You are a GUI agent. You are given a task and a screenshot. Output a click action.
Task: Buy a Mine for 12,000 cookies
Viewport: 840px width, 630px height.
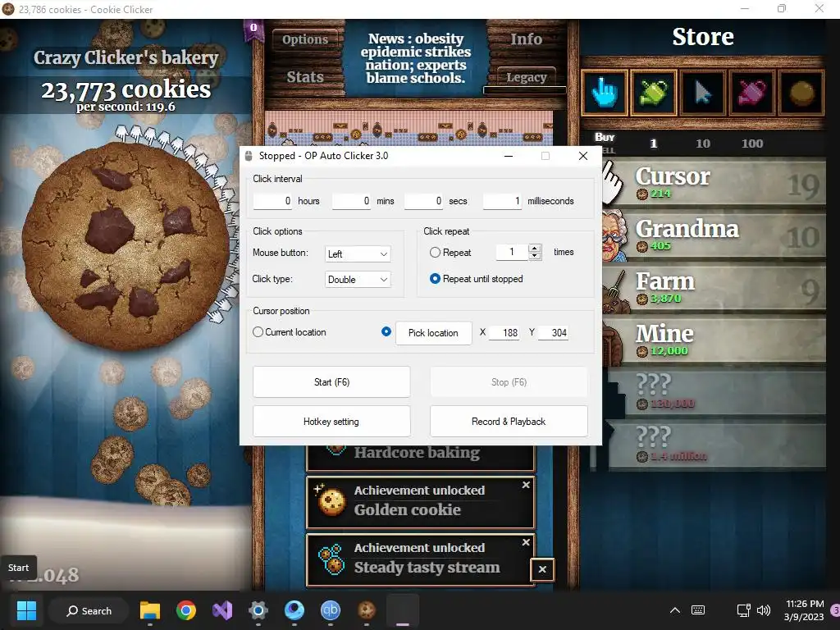(714, 340)
